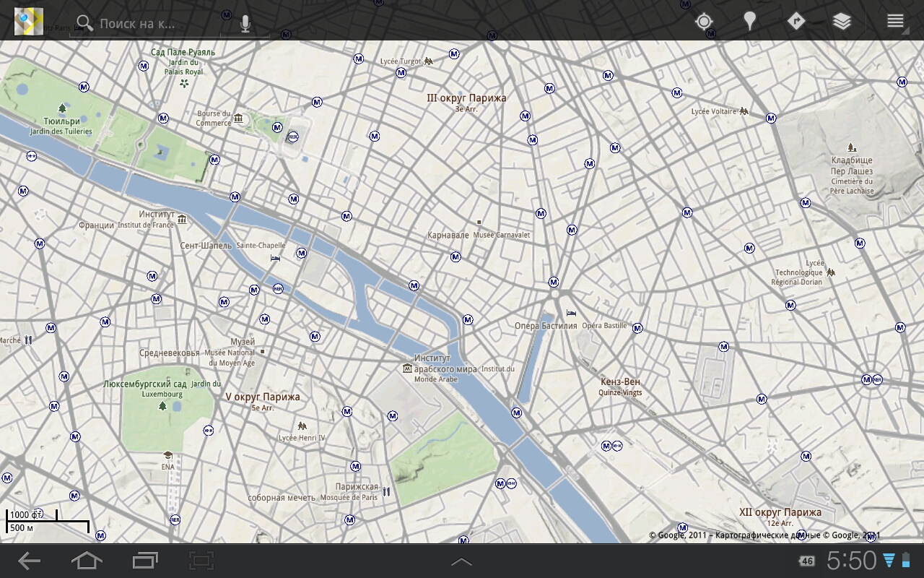The height and width of the screenshot is (578, 924).
Task: Open the map layers selector
Action: coord(842,22)
